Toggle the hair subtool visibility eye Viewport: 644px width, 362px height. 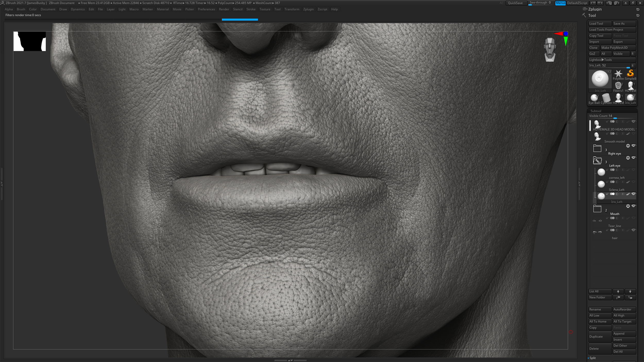(634, 229)
